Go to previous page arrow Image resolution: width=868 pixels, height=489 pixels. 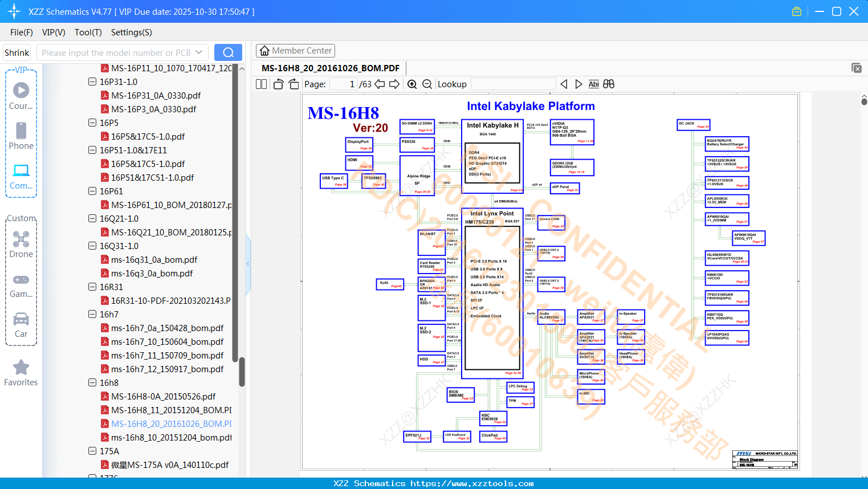point(380,84)
